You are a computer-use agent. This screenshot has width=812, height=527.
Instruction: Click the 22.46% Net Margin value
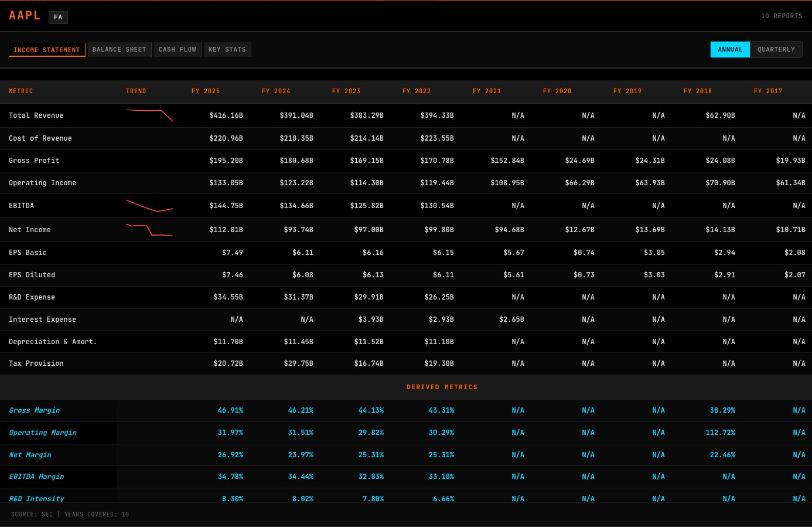click(x=722, y=455)
